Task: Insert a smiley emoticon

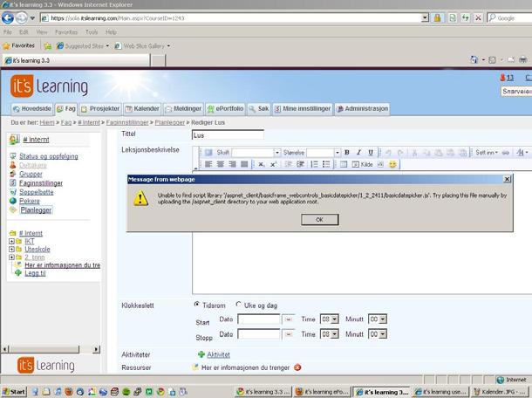Action: click(x=392, y=164)
